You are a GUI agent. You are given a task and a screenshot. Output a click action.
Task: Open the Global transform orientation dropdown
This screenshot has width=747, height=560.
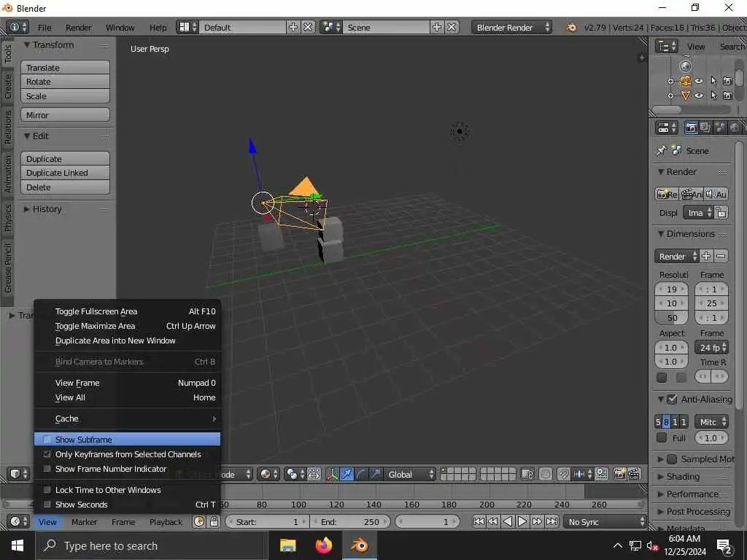pos(409,474)
